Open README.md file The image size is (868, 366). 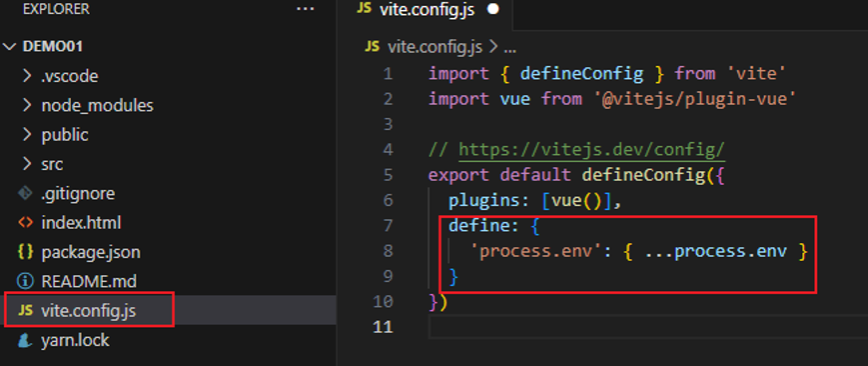click(x=89, y=282)
